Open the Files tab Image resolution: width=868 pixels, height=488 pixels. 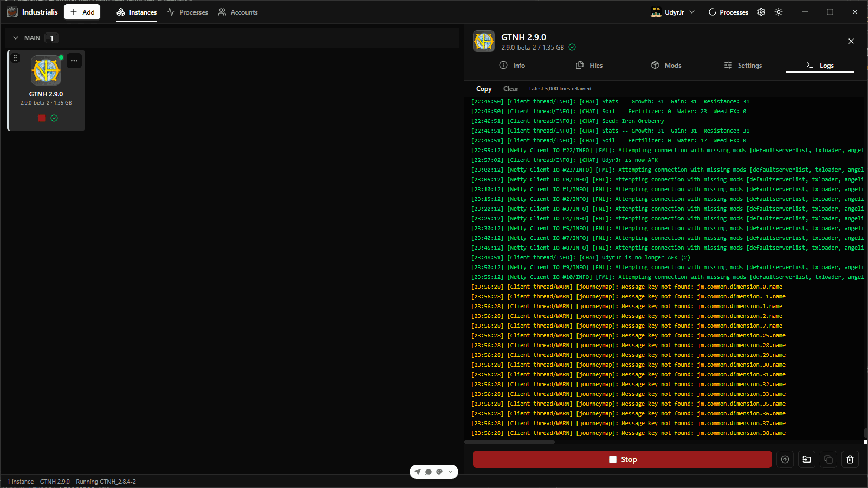pyautogui.click(x=590, y=65)
